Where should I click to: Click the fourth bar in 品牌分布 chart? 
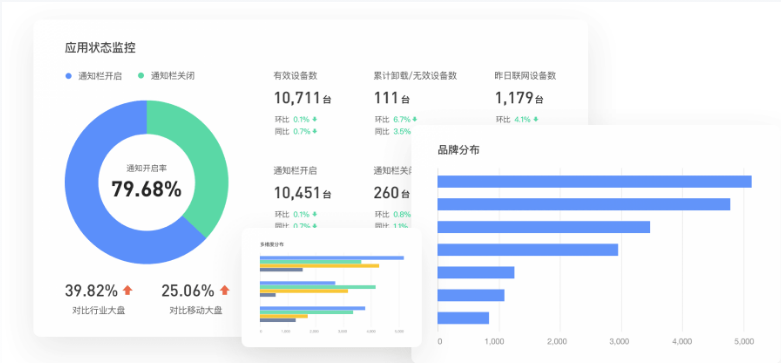click(527, 249)
